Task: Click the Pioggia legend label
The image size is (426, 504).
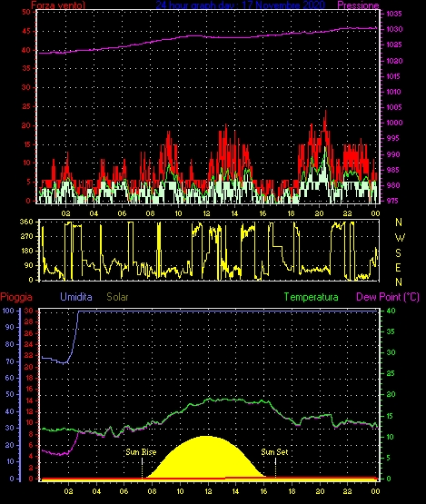Action: point(16,297)
